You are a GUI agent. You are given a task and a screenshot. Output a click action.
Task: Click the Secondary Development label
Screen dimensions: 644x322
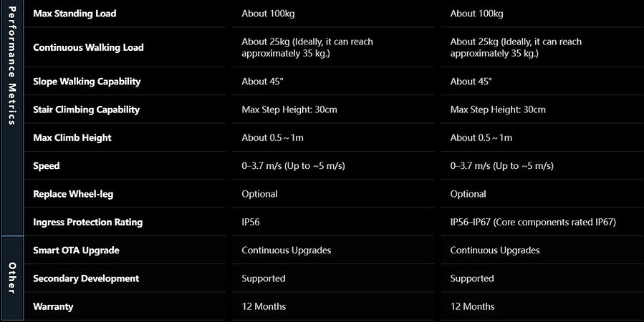click(x=86, y=278)
